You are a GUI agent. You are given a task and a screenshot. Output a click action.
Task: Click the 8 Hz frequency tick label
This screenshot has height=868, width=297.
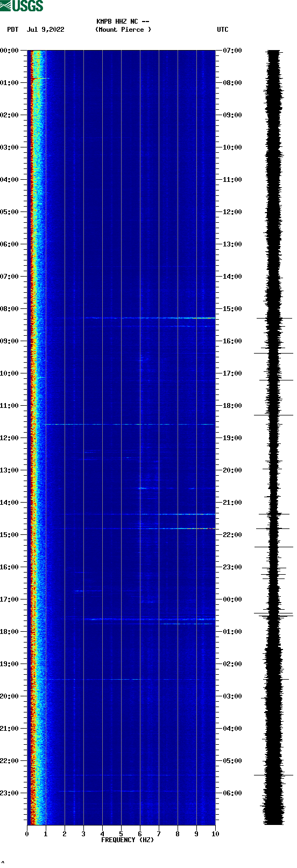178,834
